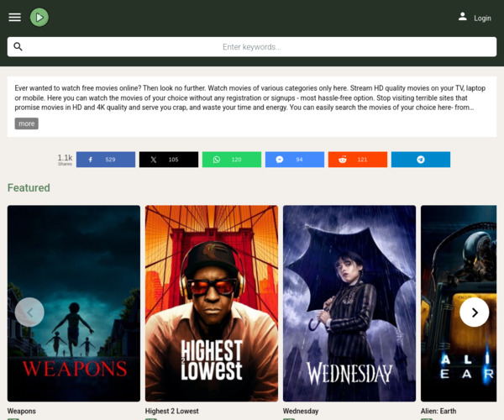Screen dimensions: 504x420
Task: Click the Weapons title link
Action: pos(22,411)
